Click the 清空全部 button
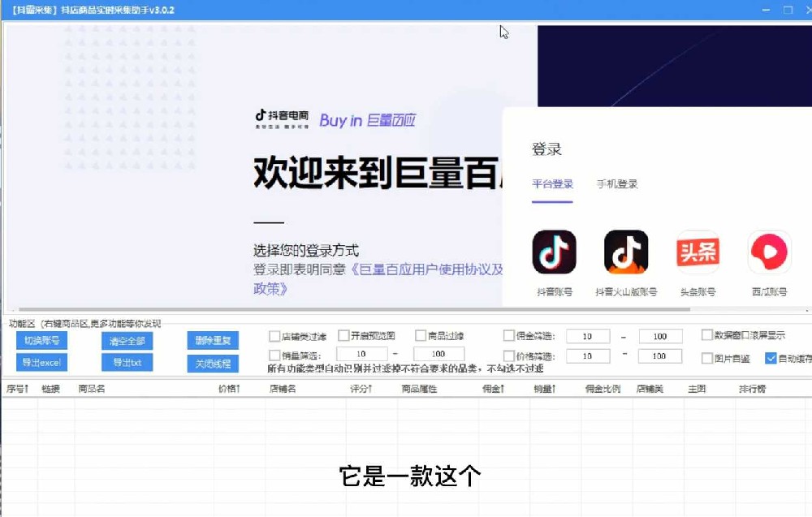812x517 pixels. pyautogui.click(x=127, y=341)
